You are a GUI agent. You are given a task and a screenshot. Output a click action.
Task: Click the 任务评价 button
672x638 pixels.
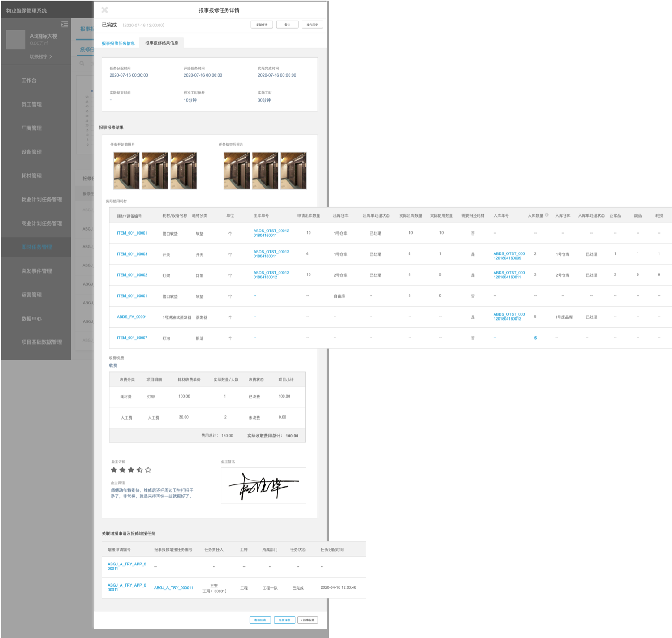tap(284, 620)
